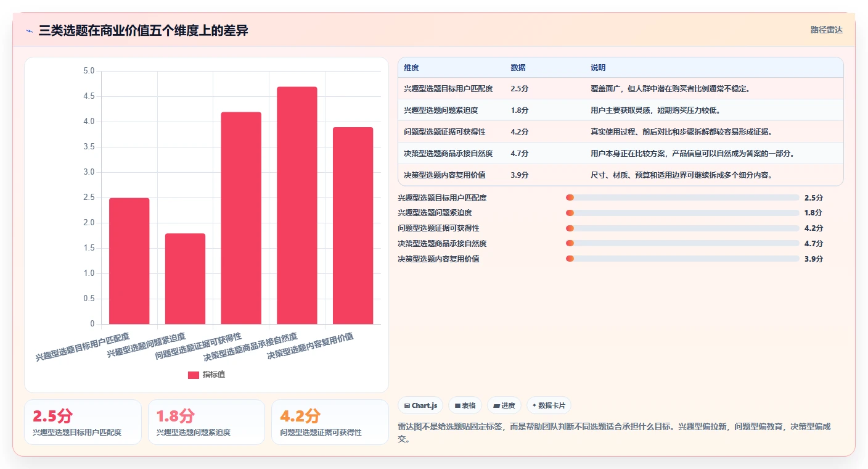This screenshot has height=469, width=868.
Task: Click description starting 覆盖面广
Action: (x=670, y=89)
